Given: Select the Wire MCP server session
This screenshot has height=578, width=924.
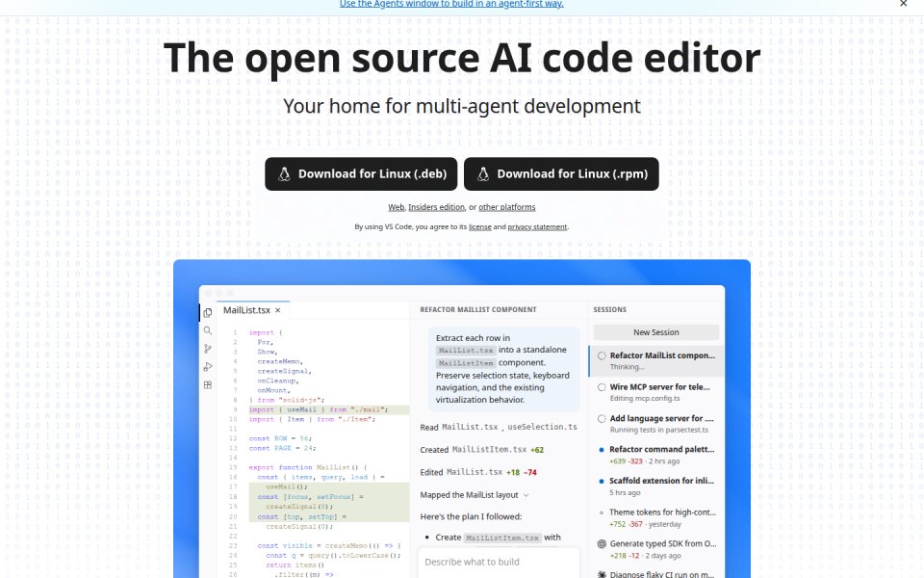Looking at the screenshot, I should 655,392.
